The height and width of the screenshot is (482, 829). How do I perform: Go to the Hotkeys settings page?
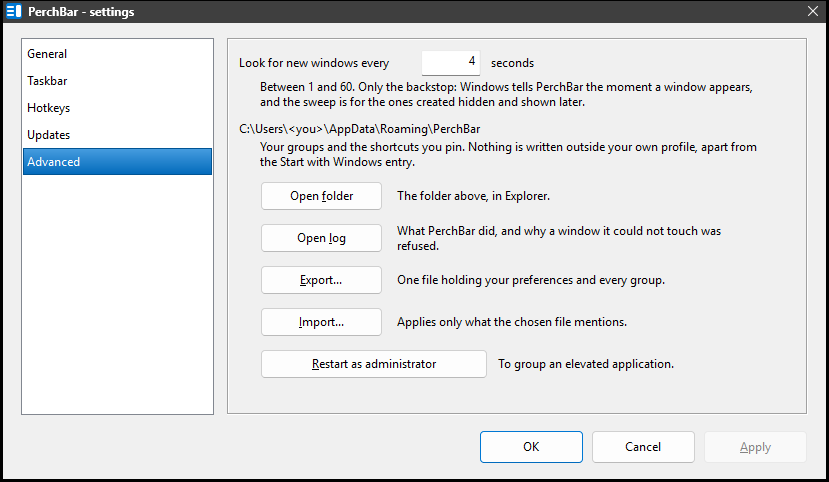pyautogui.click(x=117, y=108)
